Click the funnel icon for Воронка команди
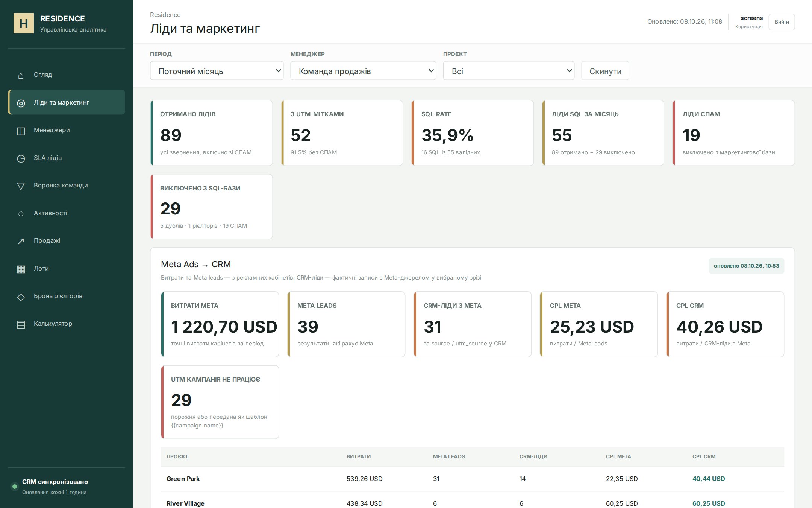 (21, 186)
